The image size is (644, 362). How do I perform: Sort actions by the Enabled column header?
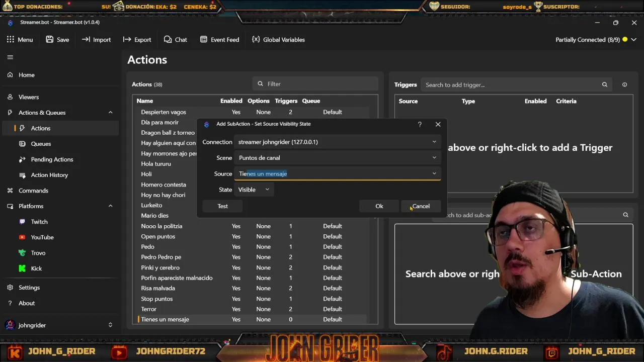231,101
